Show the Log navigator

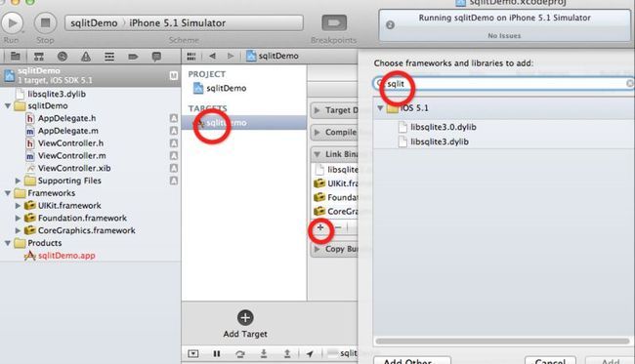[156, 57]
